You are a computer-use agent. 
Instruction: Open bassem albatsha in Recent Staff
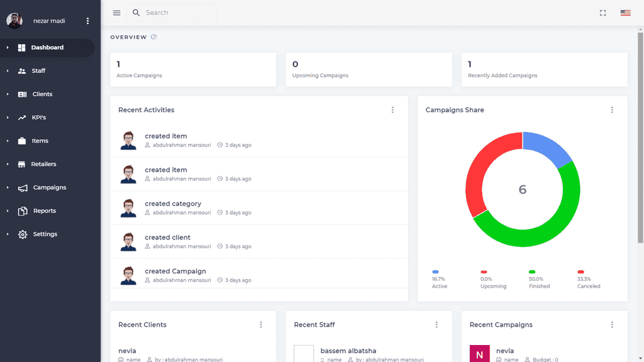click(x=348, y=351)
